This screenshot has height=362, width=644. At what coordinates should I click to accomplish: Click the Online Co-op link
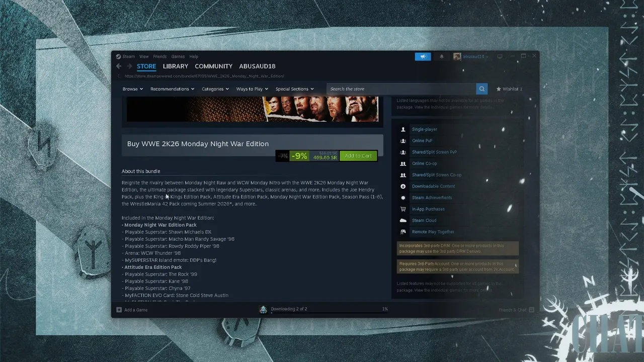pos(424,163)
